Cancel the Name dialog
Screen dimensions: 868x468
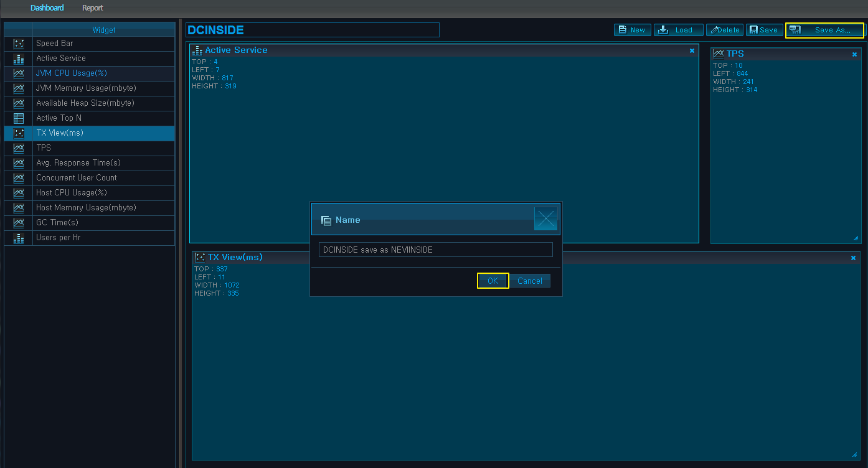click(530, 281)
